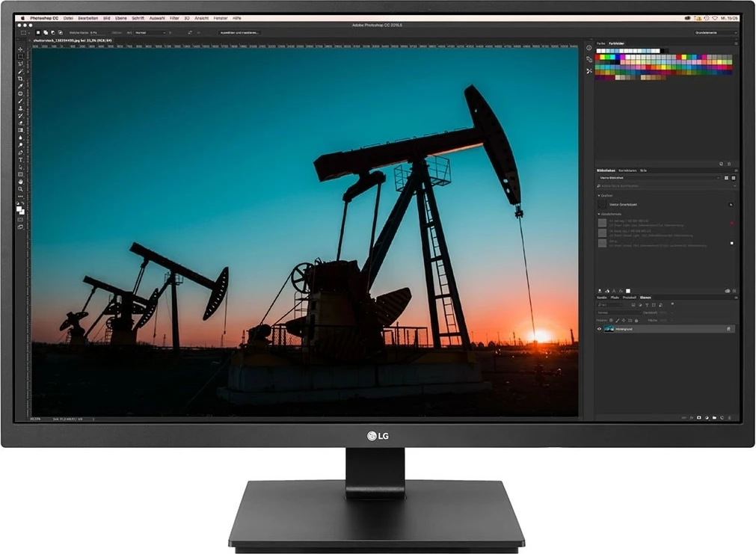
Task: Collapse the Grafiken group in Bibliotheken
Action: [x=600, y=195]
